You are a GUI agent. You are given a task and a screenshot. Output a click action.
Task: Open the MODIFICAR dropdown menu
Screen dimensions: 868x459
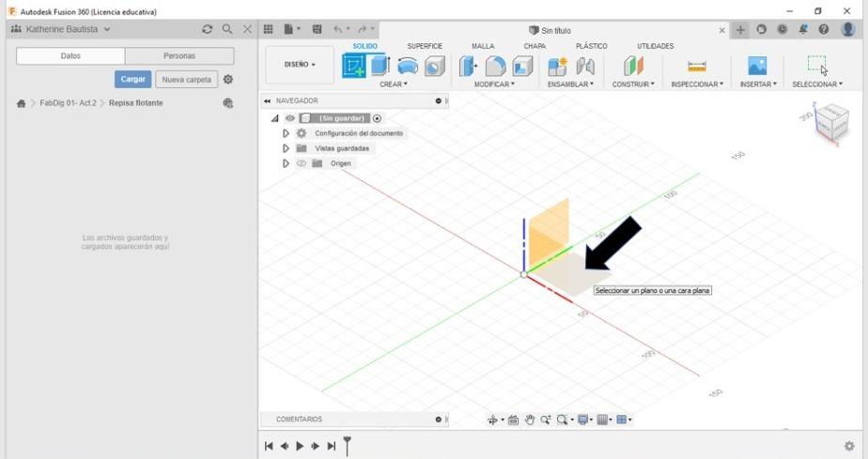[x=494, y=84]
